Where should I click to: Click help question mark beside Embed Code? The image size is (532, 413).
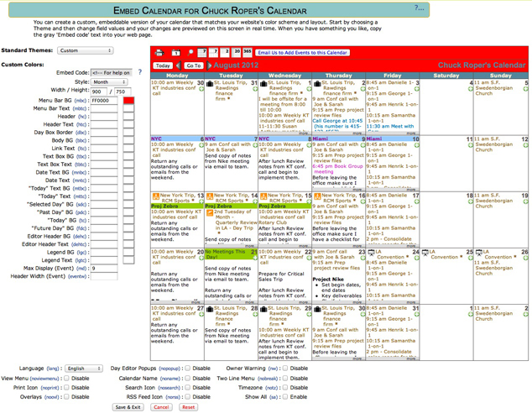tap(139, 71)
